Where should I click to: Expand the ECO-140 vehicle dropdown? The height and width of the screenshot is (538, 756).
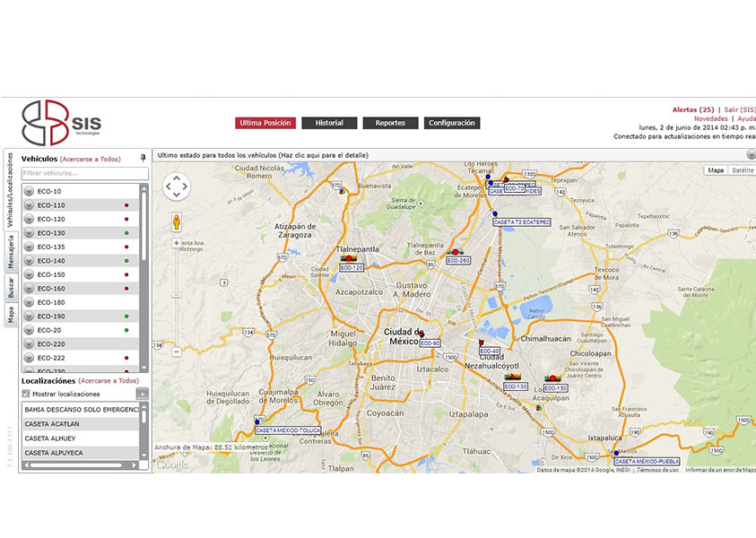pyautogui.click(x=29, y=261)
